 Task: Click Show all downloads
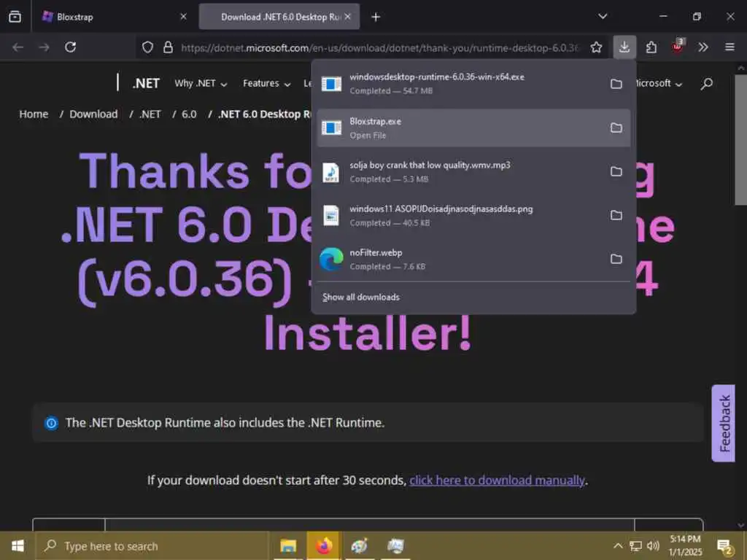(x=361, y=297)
